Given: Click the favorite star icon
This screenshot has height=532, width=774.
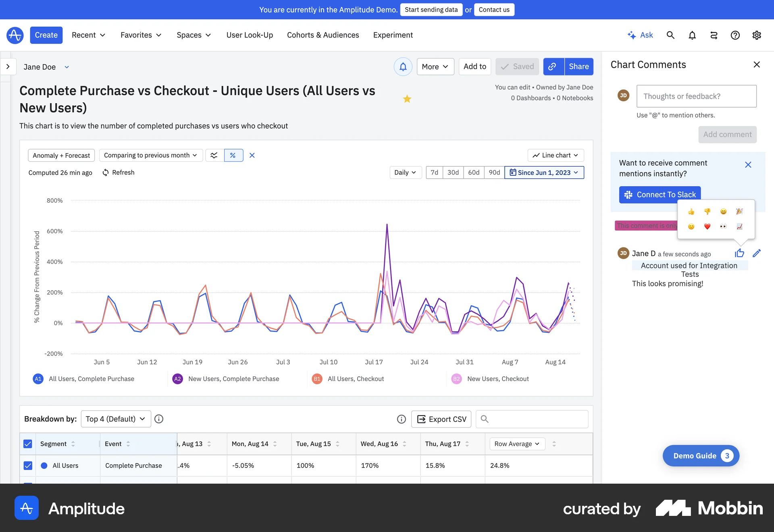Looking at the screenshot, I should coord(407,99).
